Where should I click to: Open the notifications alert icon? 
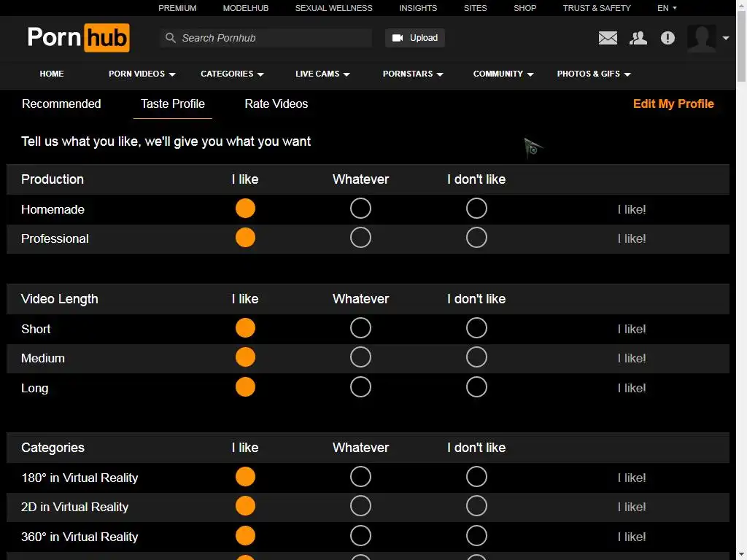coord(667,38)
